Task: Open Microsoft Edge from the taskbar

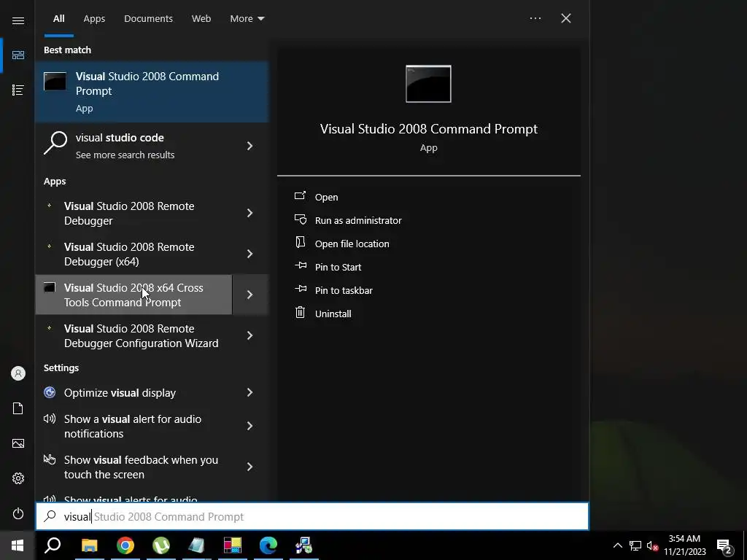Action: pos(268,545)
